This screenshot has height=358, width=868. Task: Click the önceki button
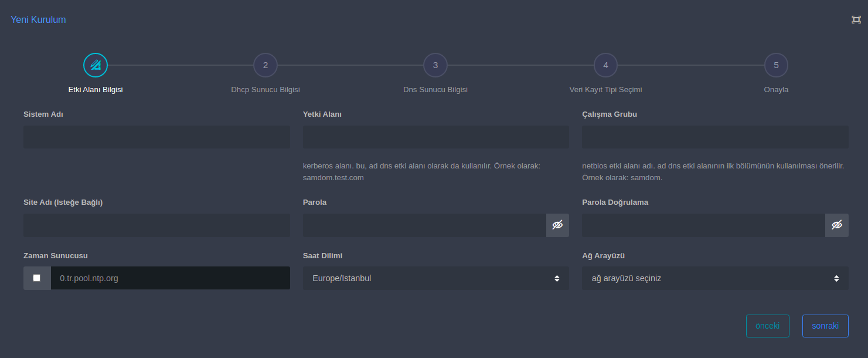[x=767, y=326]
